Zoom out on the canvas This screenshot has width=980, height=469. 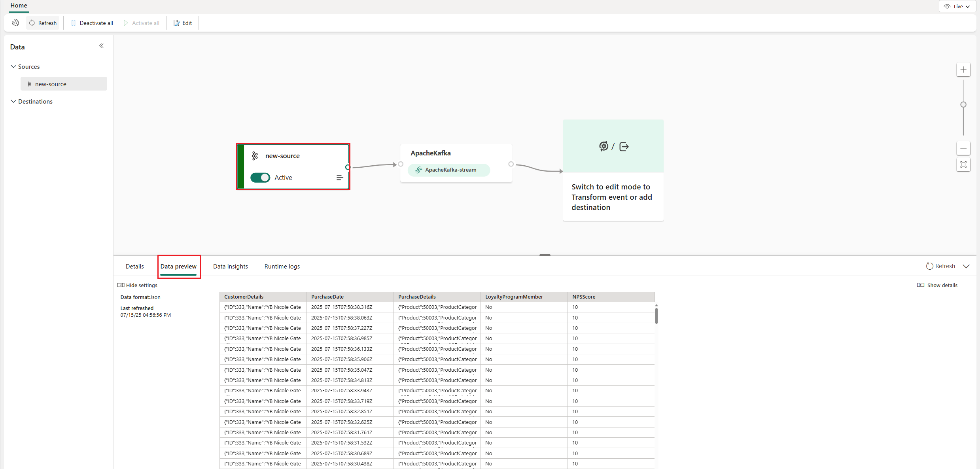pyautogui.click(x=963, y=148)
